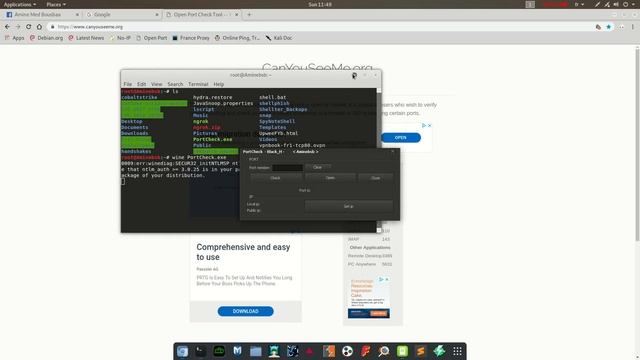Open the terminal Search menu
The width and height of the screenshot is (640, 360).
175,84
